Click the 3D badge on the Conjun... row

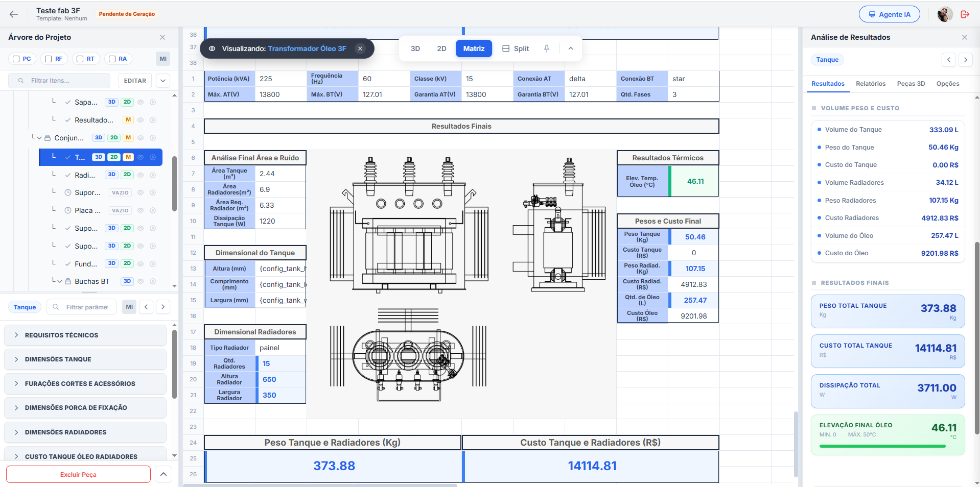(99, 138)
